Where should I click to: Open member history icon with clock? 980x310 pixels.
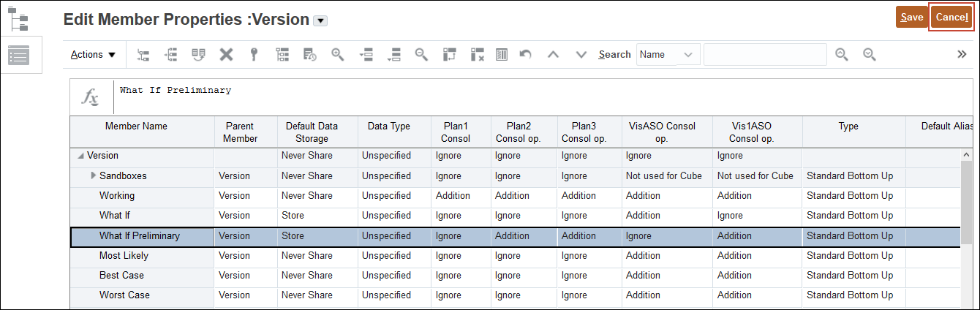click(310, 54)
